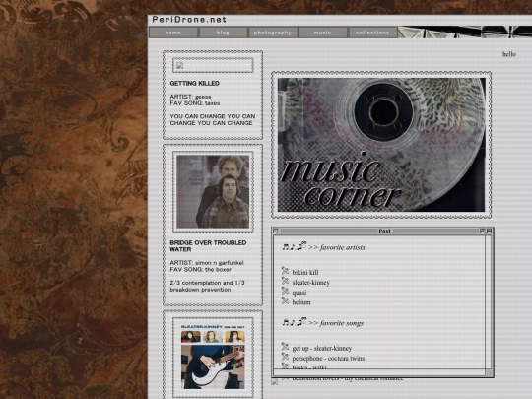Screen dimensions: 532x399
Task: Click 'sleater-kinney' in artists list
Action: click(311, 283)
